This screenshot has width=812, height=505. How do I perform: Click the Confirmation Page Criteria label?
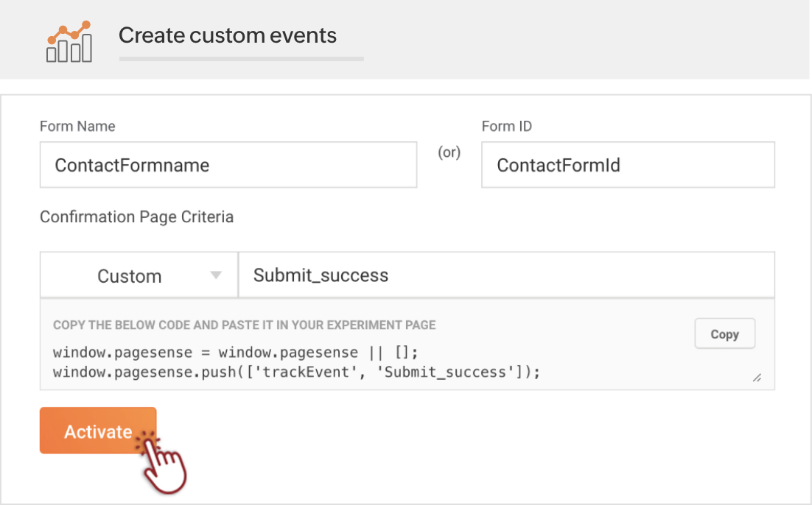click(136, 217)
